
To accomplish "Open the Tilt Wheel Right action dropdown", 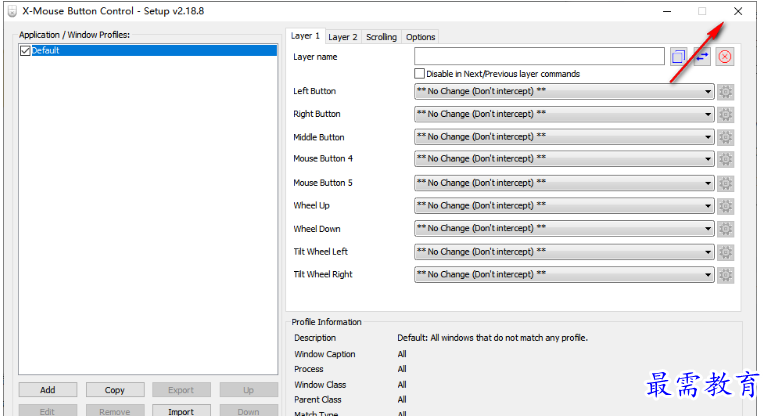I will [x=564, y=274].
